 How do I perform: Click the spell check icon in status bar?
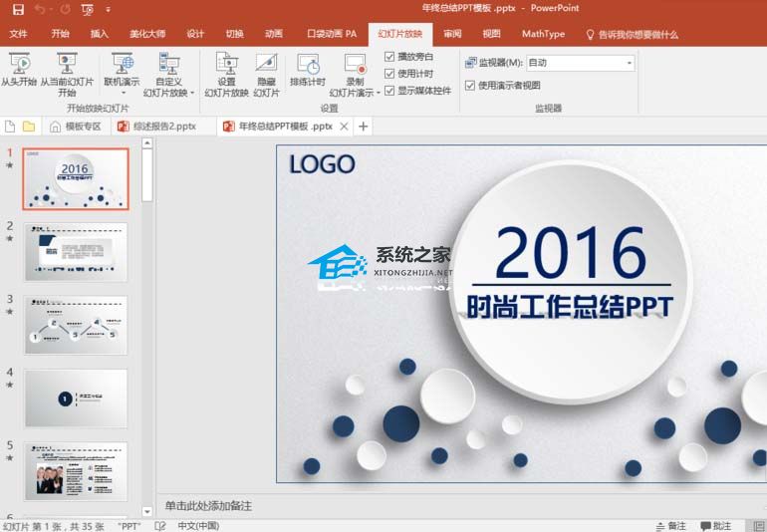coord(159,526)
